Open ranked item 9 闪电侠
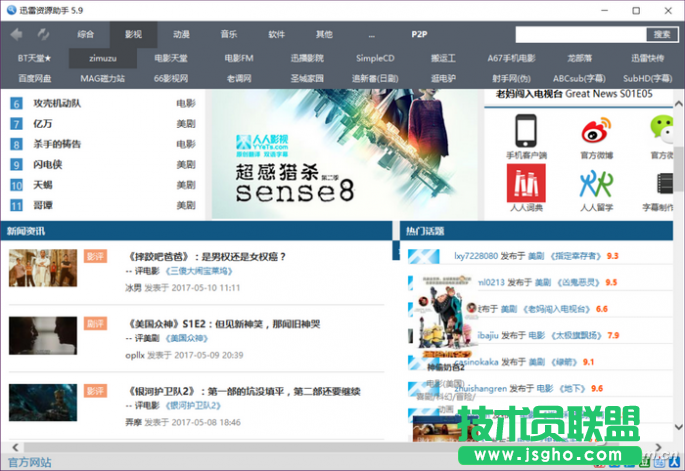Image resolution: width=685 pixels, height=471 pixels. pos(48,165)
